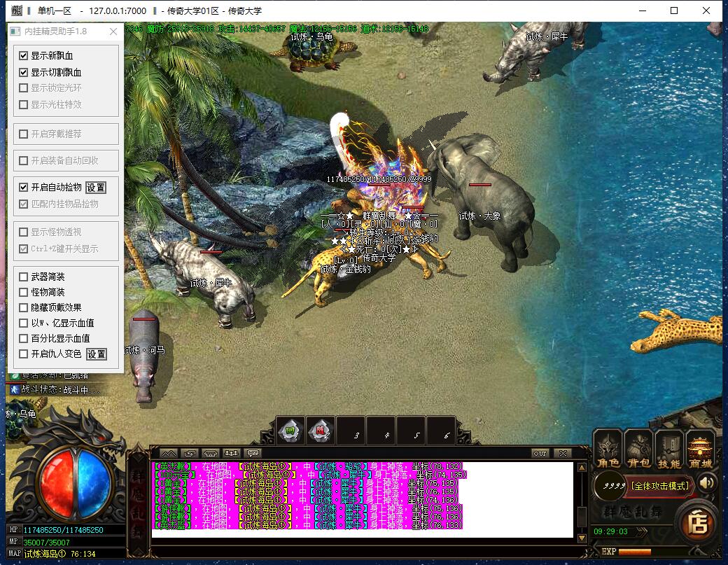Click the map location 试炼海岛① 76:134
The height and width of the screenshot is (565, 728).
[60, 554]
